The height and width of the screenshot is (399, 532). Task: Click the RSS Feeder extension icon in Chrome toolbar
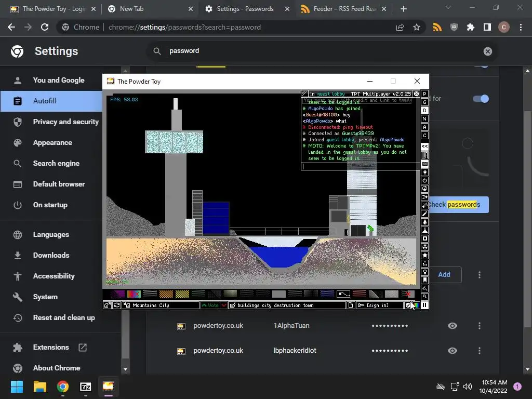[x=437, y=27]
